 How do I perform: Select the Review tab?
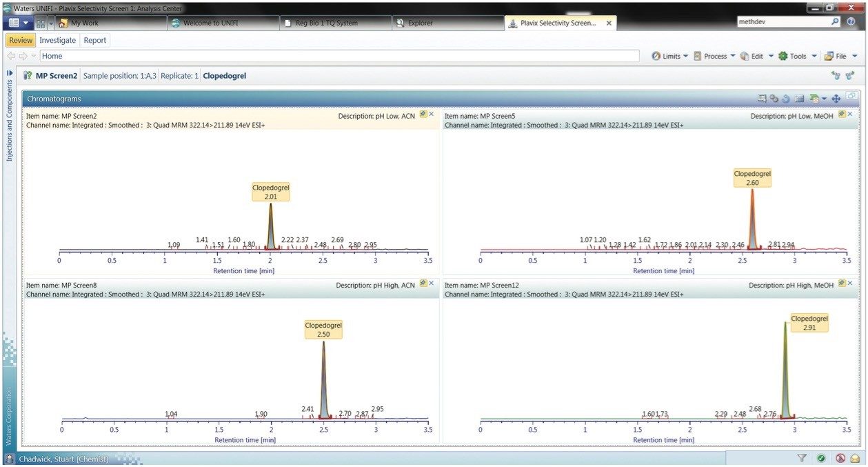point(21,40)
